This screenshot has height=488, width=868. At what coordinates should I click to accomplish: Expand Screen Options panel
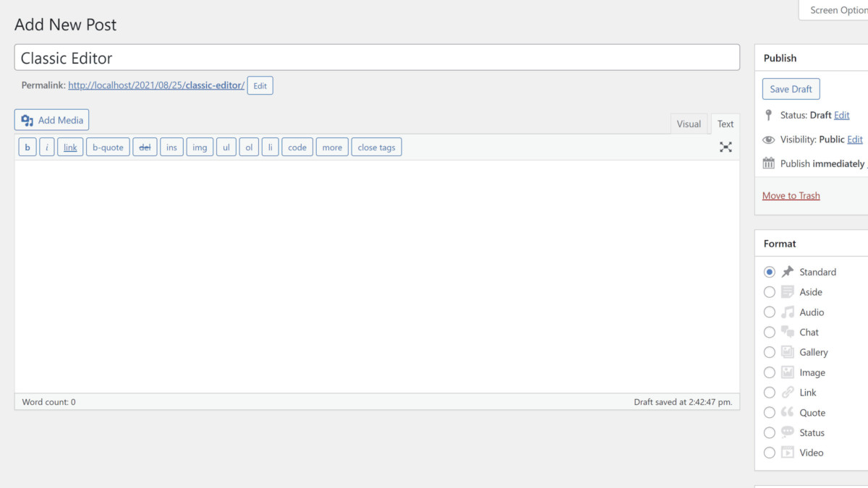point(837,10)
